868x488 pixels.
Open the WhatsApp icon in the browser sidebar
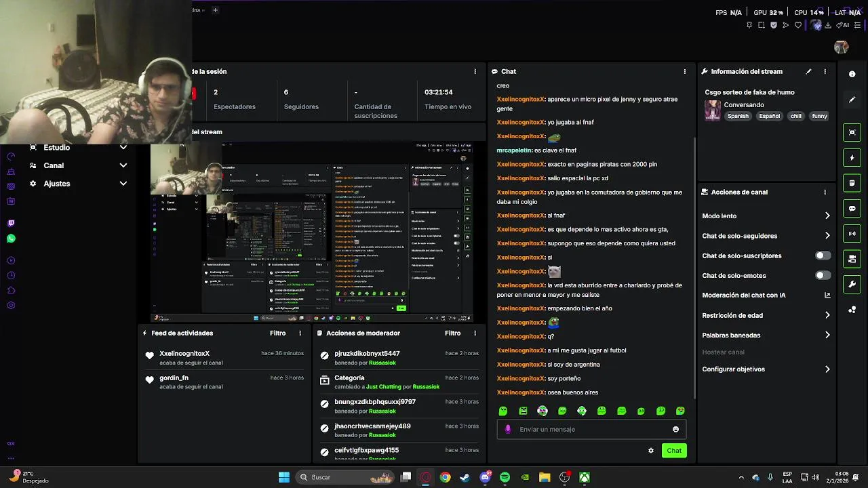(x=11, y=239)
